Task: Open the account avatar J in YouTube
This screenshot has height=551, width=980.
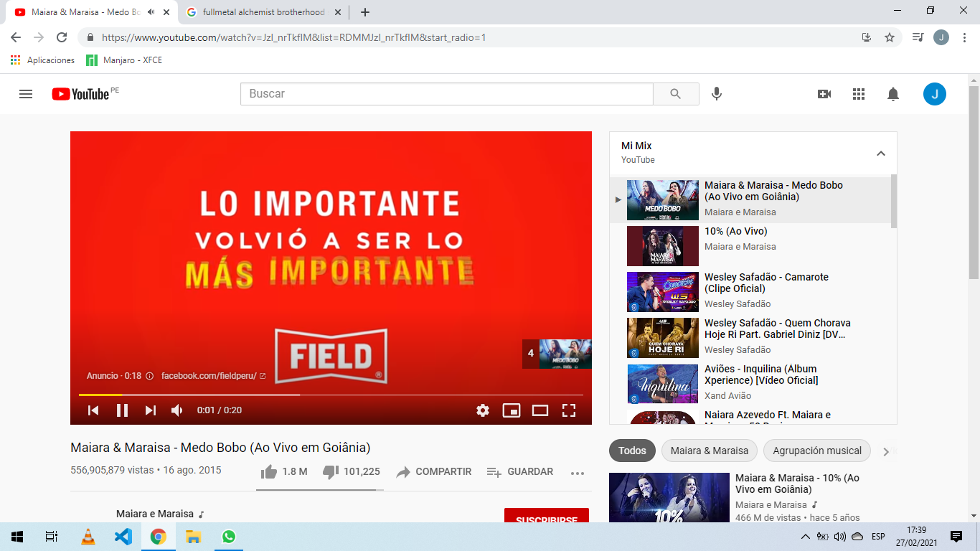Action: [x=935, y=94]
